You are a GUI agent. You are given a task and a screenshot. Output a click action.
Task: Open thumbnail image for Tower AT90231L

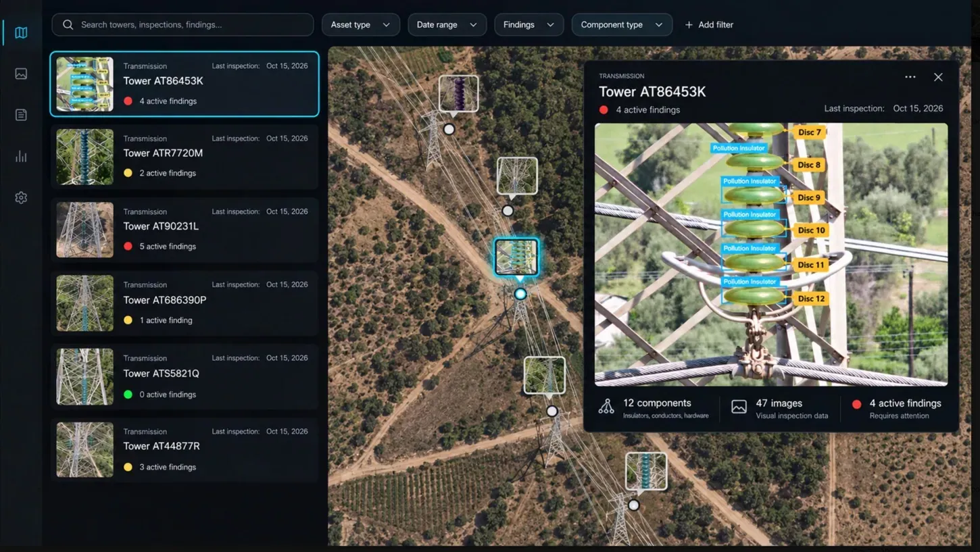(x=84, y=230)
